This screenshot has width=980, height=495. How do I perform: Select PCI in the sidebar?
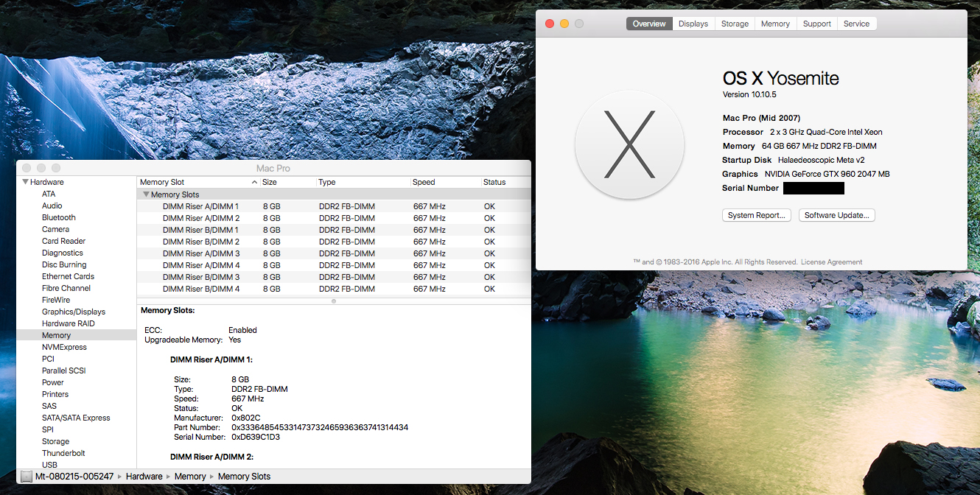click(x=48, y=359)
